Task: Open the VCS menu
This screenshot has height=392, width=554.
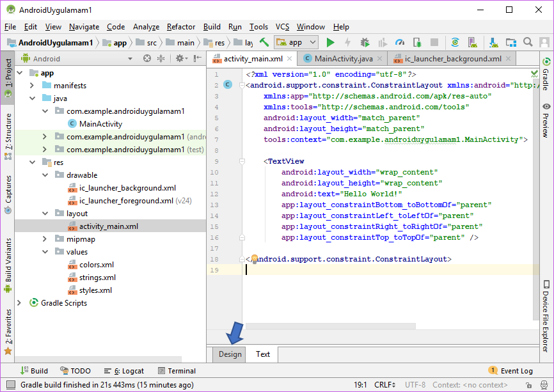Action: (x=282, y=27)
